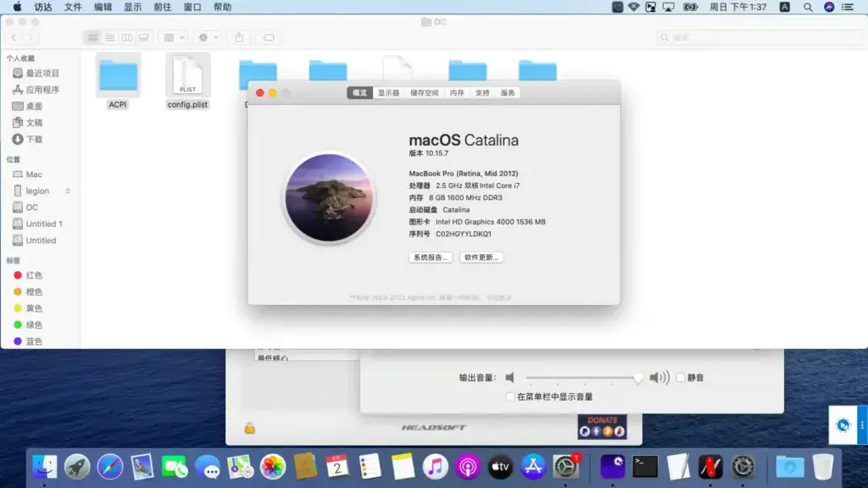Open the 帮助 menu
The width and height of the screenshot is (868, 488).
(223, 7)
